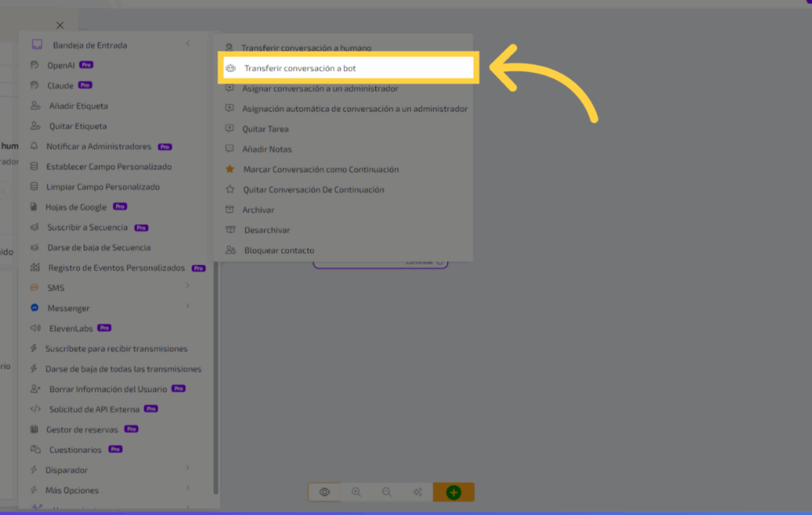The width and height of the screenshot is (812, 515).
Task: Expand the Disparador submenu arrow
Action: (188, 468)
